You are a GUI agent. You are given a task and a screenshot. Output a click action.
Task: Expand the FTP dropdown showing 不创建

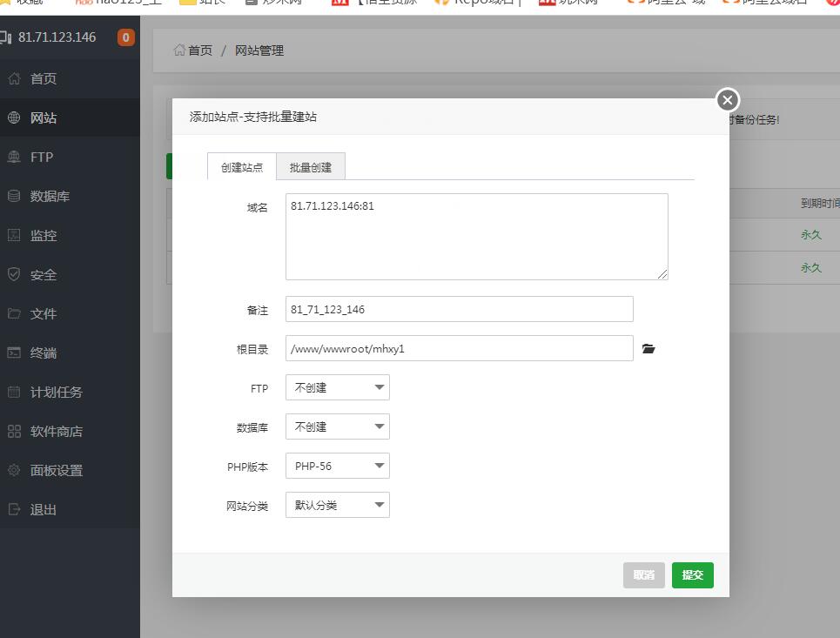[338, 388]
